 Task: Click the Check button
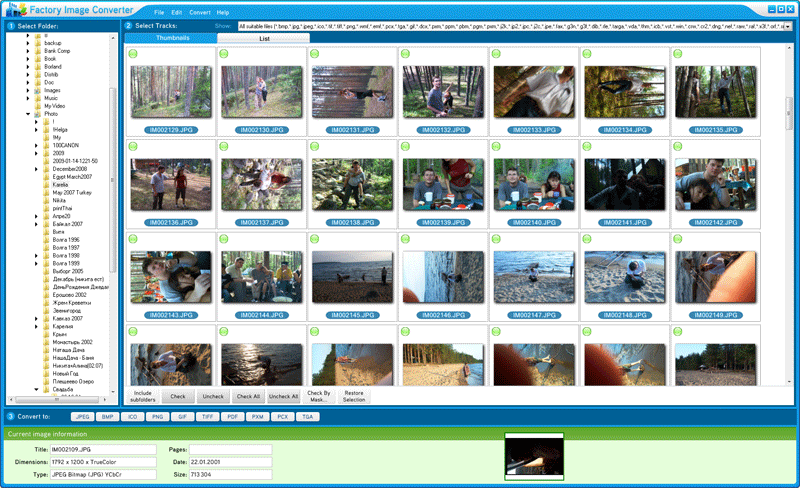tap(178, 396)
